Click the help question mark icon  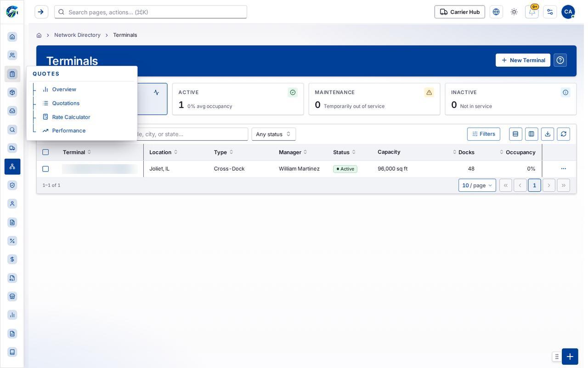pos(560,60)
